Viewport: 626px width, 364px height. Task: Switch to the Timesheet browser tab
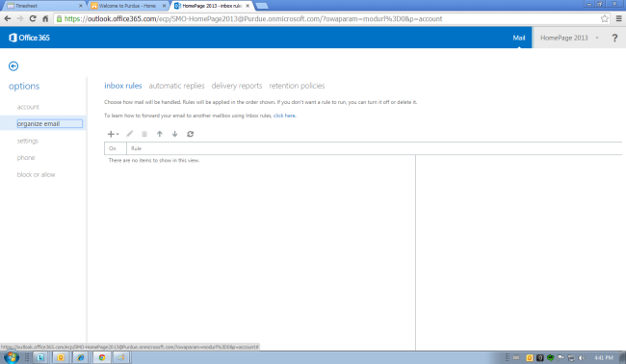coord(43,6)
